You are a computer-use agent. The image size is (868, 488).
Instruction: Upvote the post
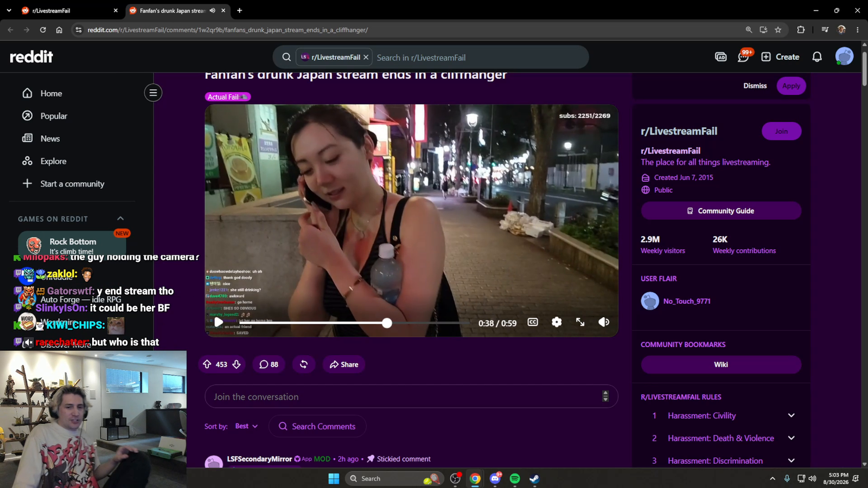(207, 364)
